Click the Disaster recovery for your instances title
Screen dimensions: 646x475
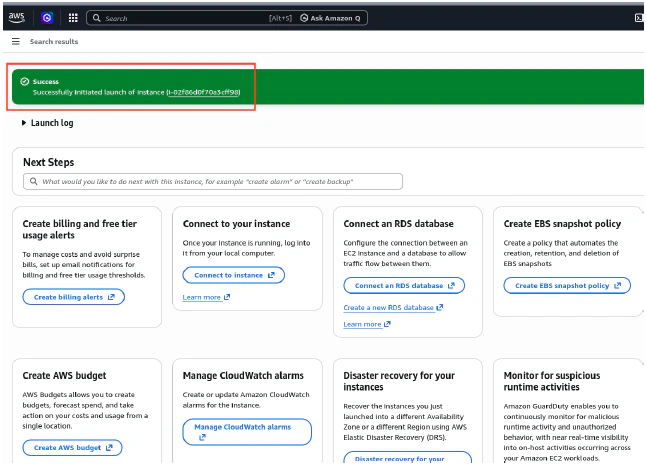click(399, 381)
